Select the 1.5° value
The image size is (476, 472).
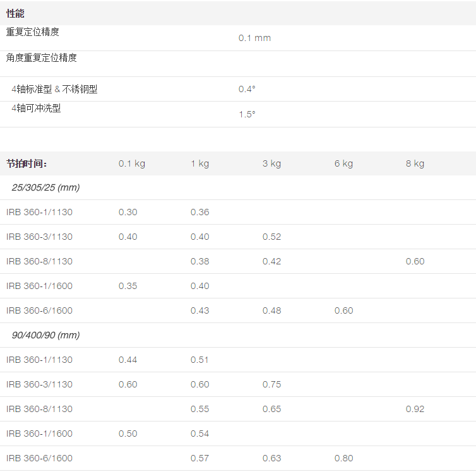[247, 114]
